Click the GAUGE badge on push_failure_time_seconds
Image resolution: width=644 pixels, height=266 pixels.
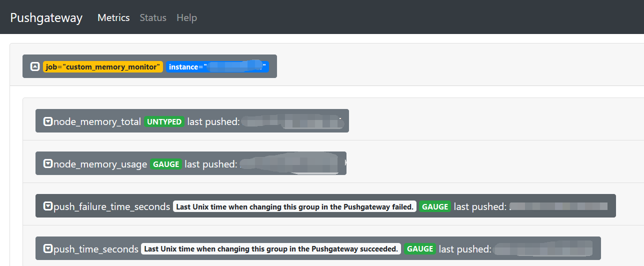point(435,206)
